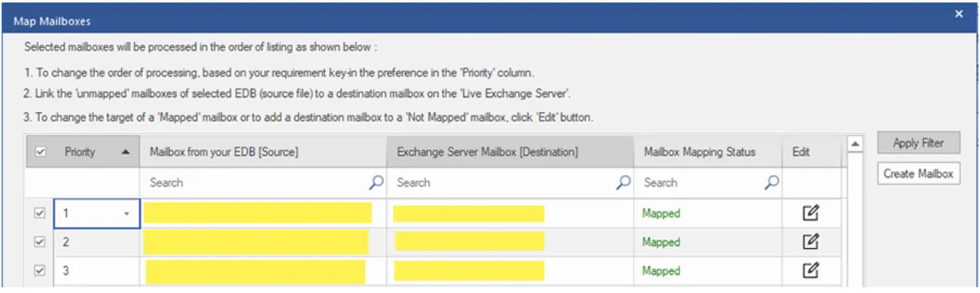Select the Mapped status in row 3
Screen dimensions: 980x293
661,271
